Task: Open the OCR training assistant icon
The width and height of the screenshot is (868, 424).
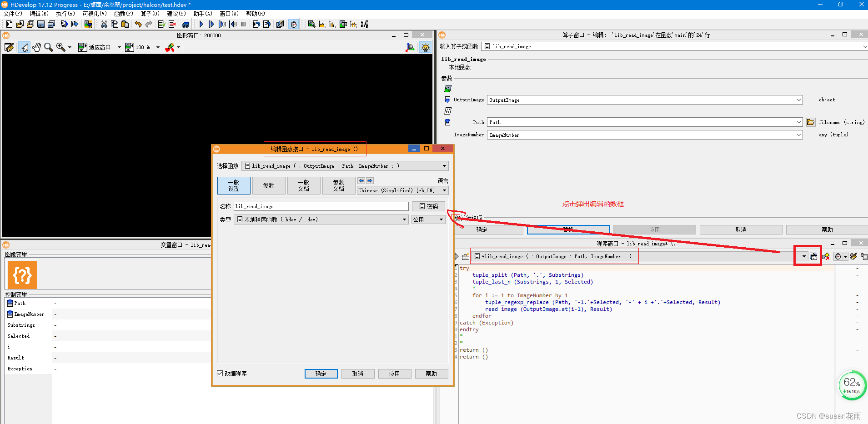Action: (364, 24)
